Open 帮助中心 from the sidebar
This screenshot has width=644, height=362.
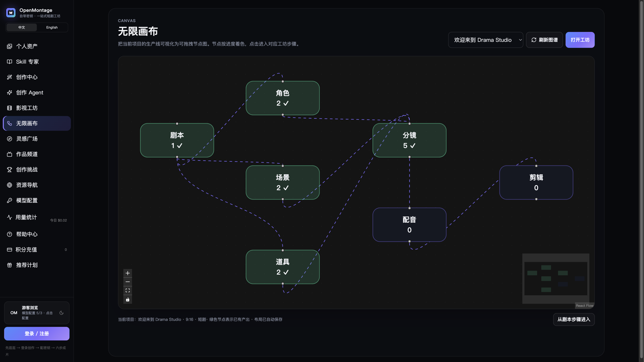[x=37, y=234]
